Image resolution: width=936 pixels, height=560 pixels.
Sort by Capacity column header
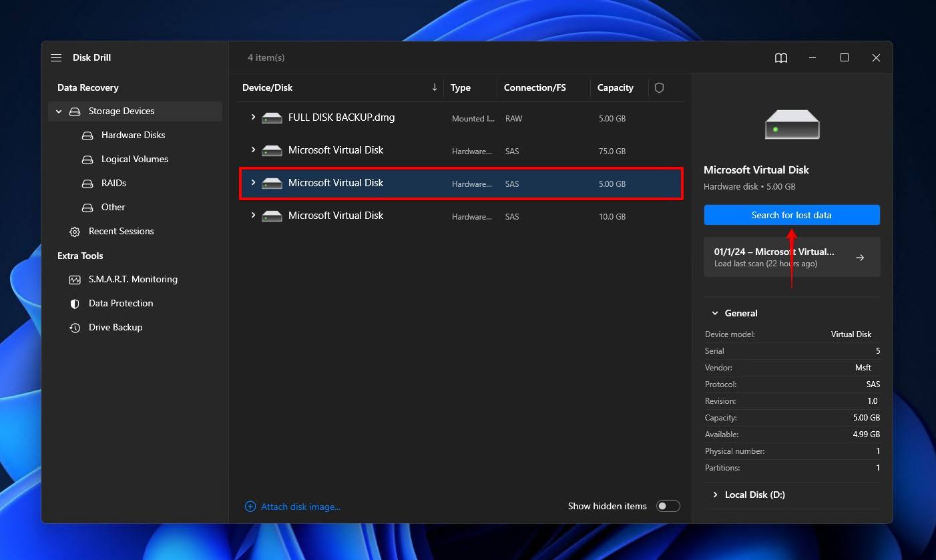[615, 87]
